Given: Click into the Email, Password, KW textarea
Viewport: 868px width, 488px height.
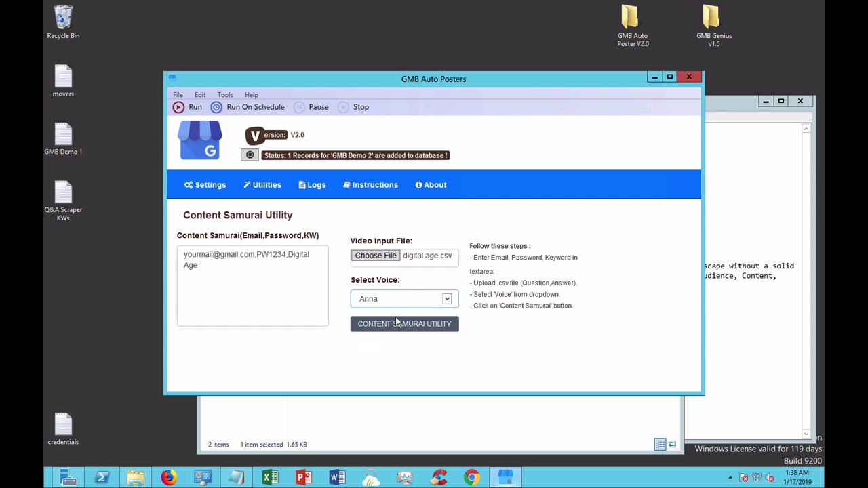Looking at the screenshot, I should (252, 285).
